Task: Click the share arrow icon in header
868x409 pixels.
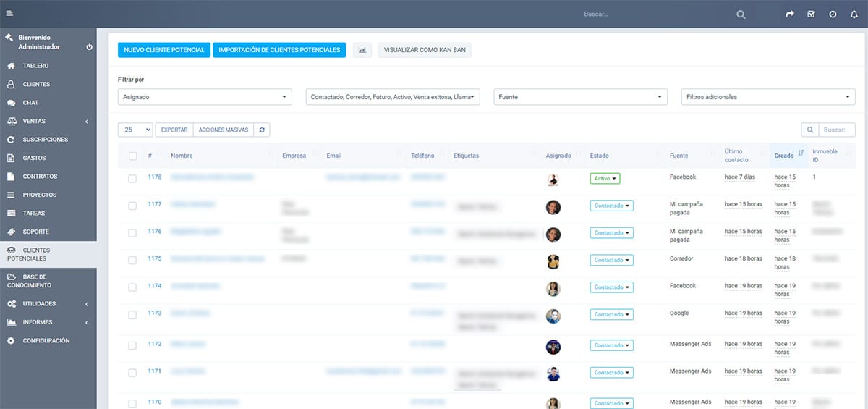Action: [x=790, y=14]
